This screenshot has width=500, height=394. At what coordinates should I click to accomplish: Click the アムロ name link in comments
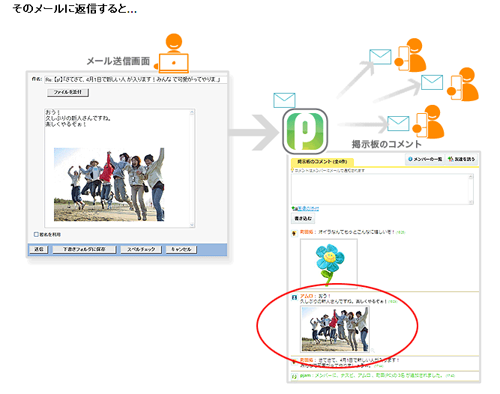pos(306,296)
